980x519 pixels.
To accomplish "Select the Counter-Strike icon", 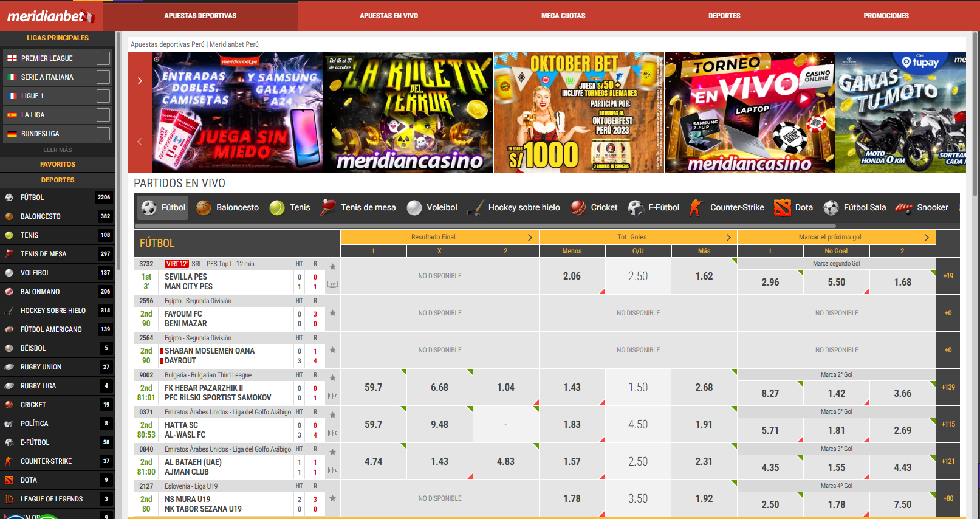I will click(696, 208).
